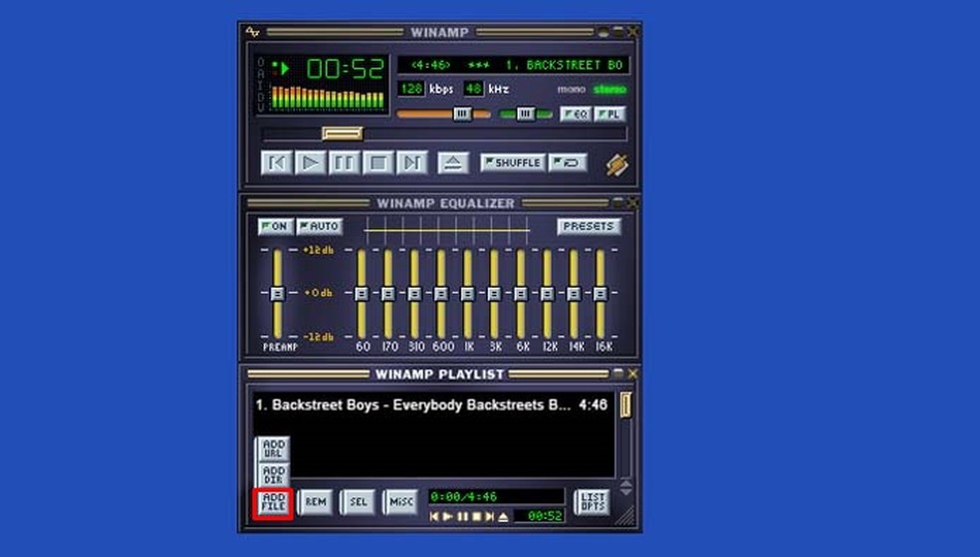Click playlist mini Previous track icon
This screenshot has height=557, width=980.
[434, 517]
